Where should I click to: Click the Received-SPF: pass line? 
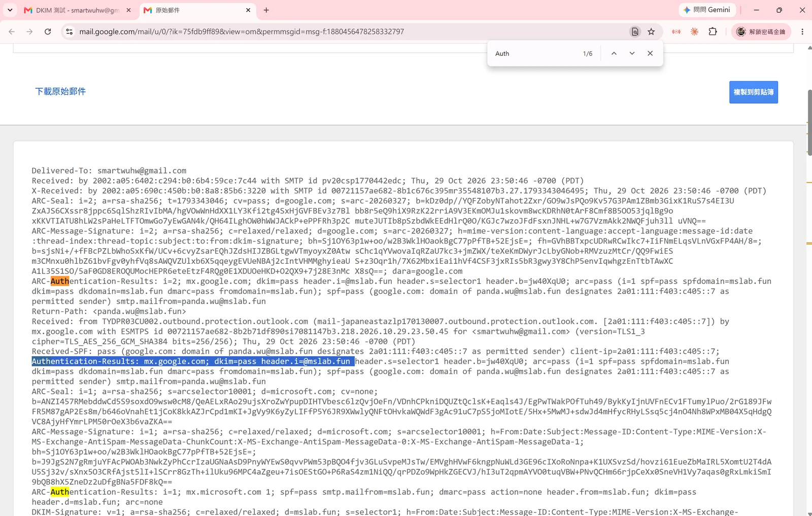pos(376,351)
